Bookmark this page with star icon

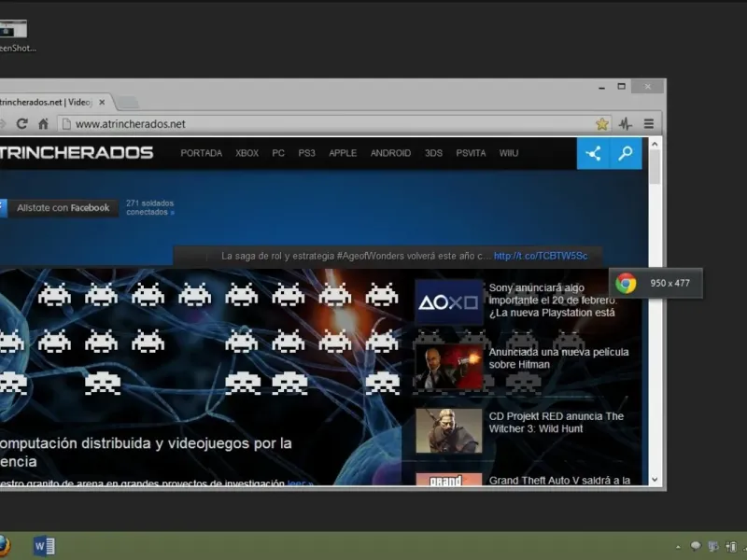pyautogui.click(x=601, y=124)
